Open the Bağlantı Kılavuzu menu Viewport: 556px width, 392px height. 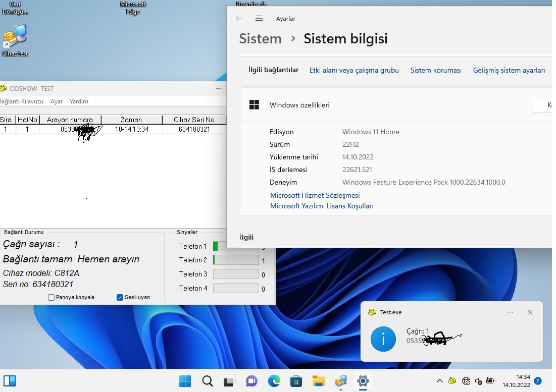pyautogui.click(x=22, y=101)
